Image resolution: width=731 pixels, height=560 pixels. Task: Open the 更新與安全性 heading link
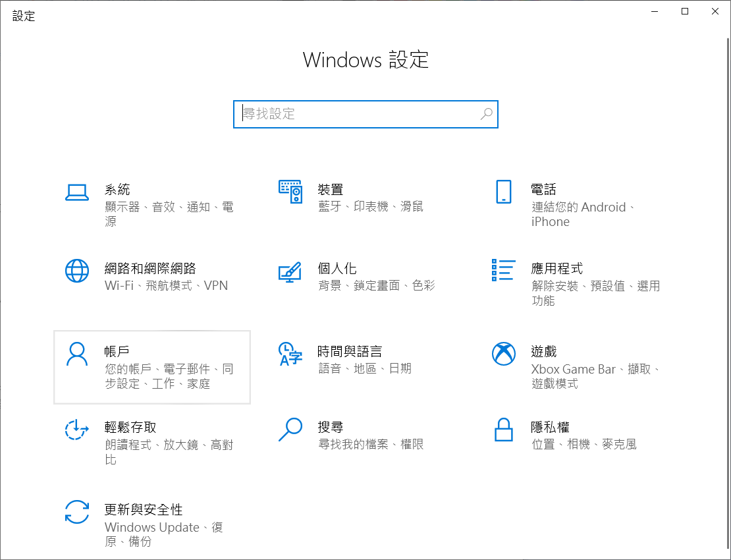[x=144, y=510]
